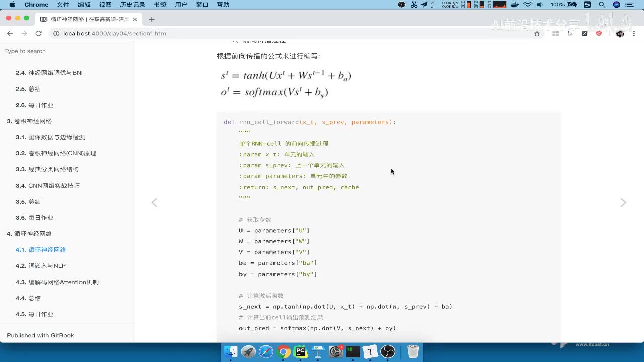This screenshot has width=644, height=362.
Task: Open Chrome from the Dock
Action: [283, 351]
